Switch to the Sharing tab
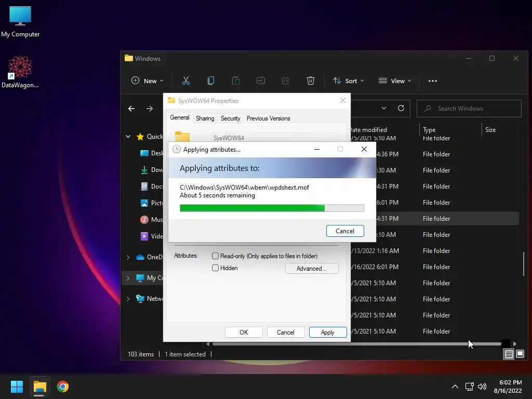This screenshot has width=532, height=399. tap(205, 118)
